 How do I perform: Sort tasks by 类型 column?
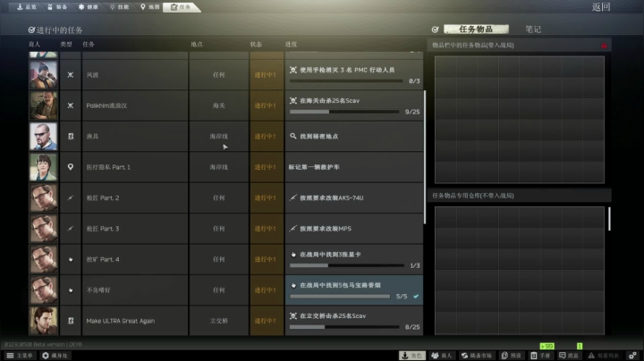[x=66, y=44]
